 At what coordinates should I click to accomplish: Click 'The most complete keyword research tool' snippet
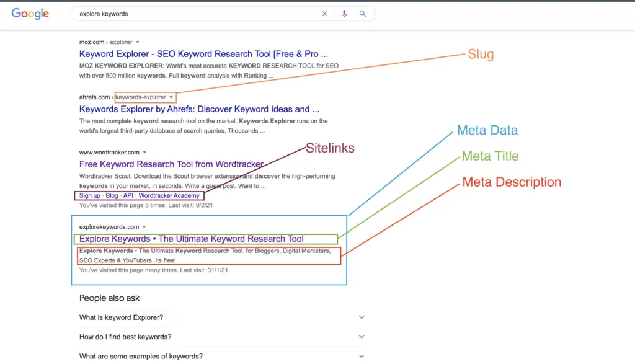[x=203, y=126]
